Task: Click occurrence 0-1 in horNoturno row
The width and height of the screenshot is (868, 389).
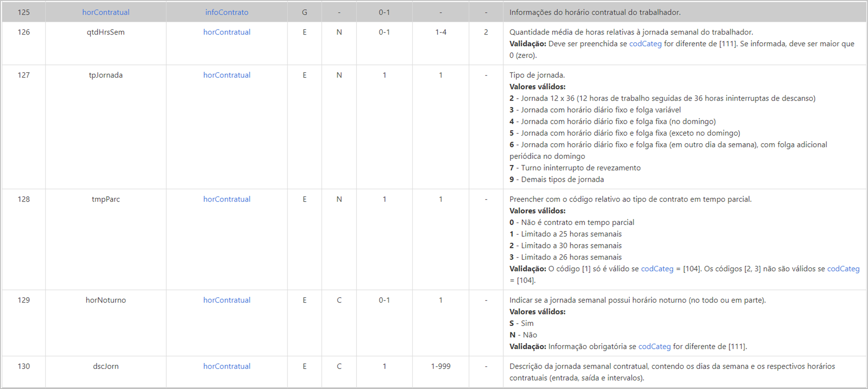Action: [384, 300]
